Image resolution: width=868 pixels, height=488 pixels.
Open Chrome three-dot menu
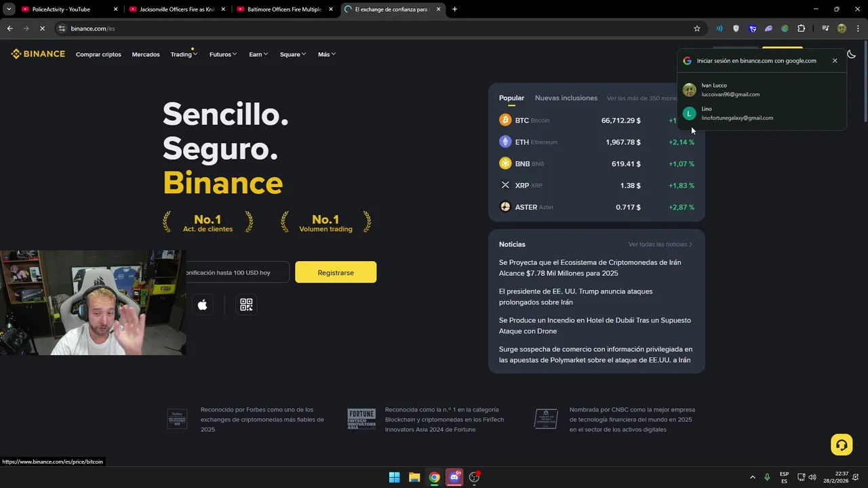tap(858, 28)
